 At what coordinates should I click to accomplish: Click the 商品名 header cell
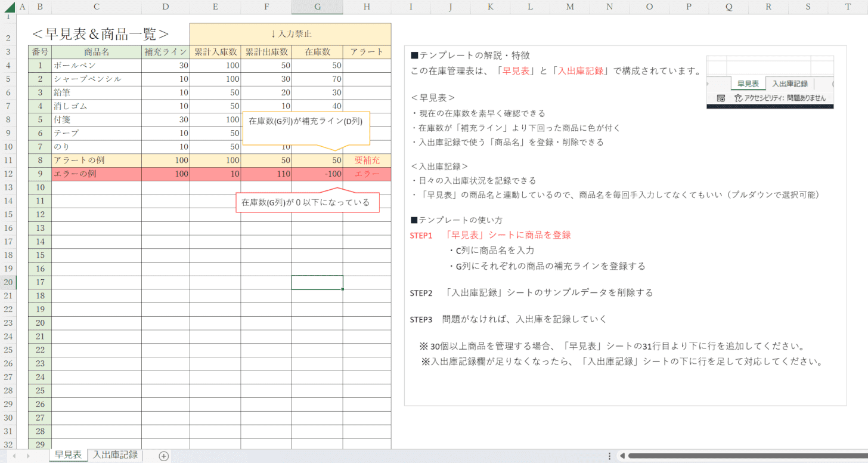click(x=97, y=52)
